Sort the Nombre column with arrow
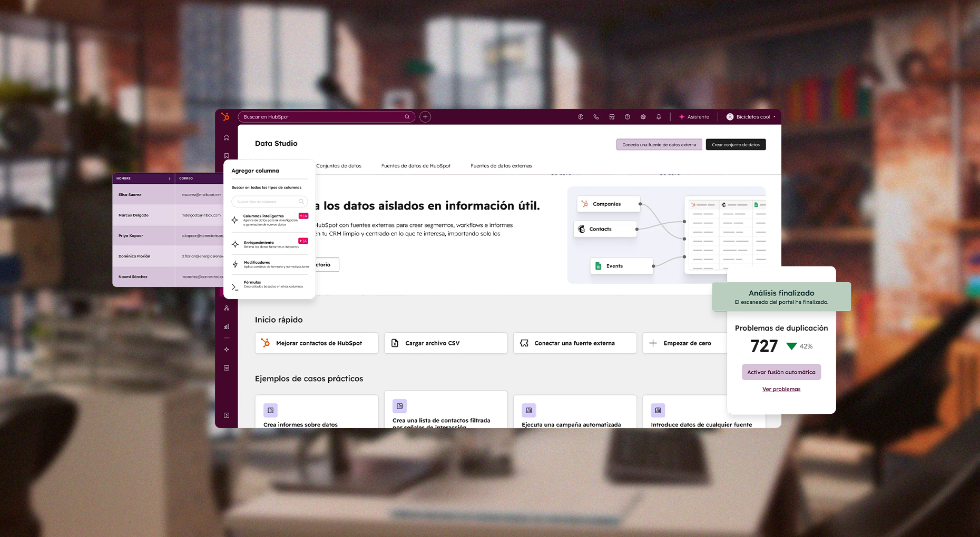 [x=169, y=178]
